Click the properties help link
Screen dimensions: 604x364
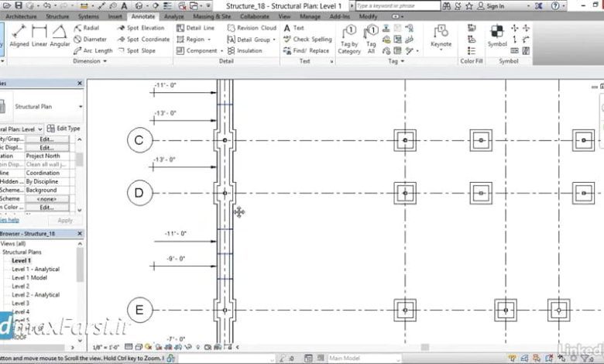click(9, 220)
